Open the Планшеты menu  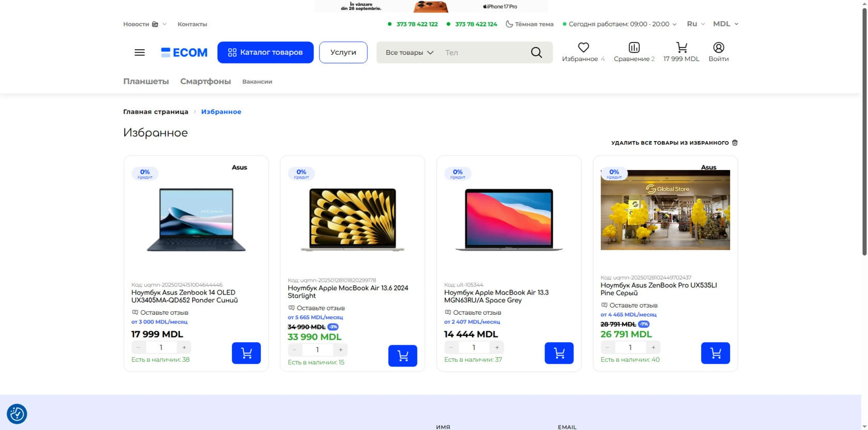coord(146,81)
